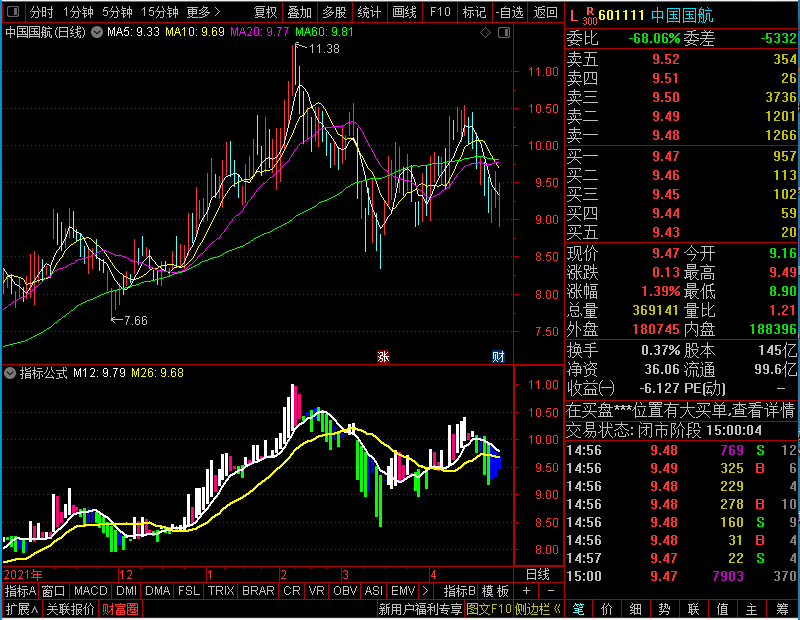Select the 筹 chip distribution tab

[x=782, y=609]
